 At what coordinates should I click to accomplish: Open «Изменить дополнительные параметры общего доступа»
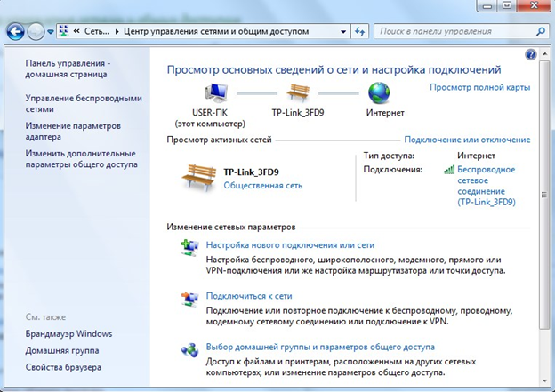(81, 159)
